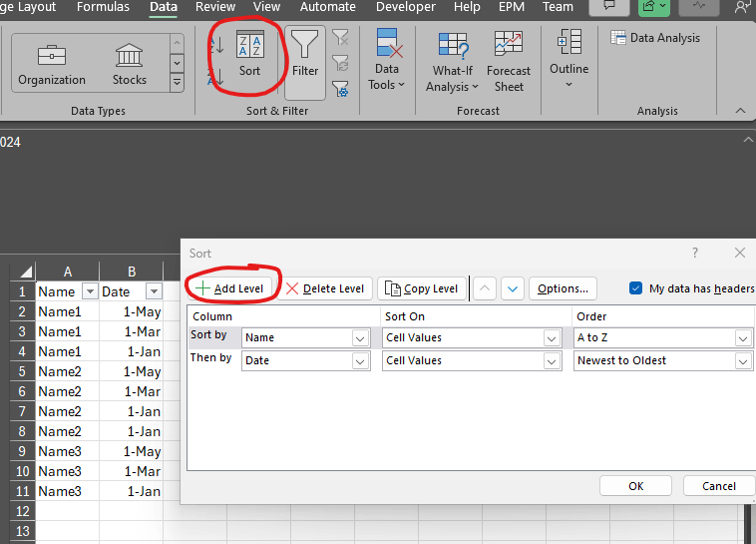Switch to the Automate tab
The height and width of the screenshot is (544, 756).
(327, 7)
